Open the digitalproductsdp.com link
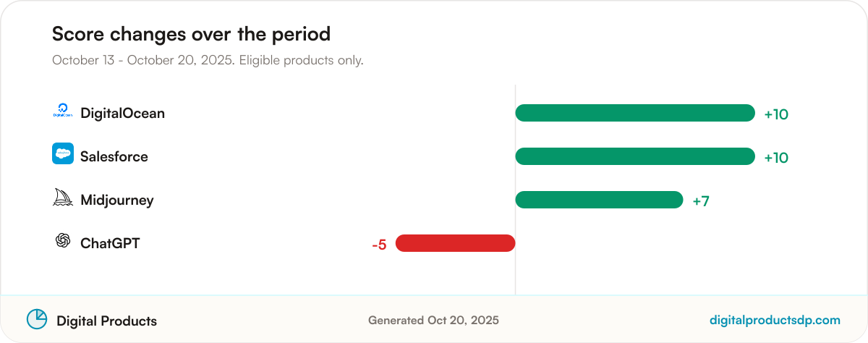 coord(775,320)
